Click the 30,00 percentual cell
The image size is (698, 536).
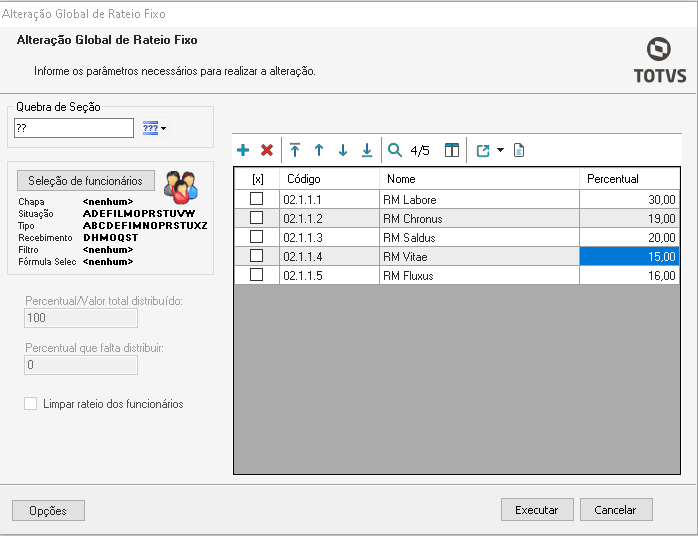point(629,199)
